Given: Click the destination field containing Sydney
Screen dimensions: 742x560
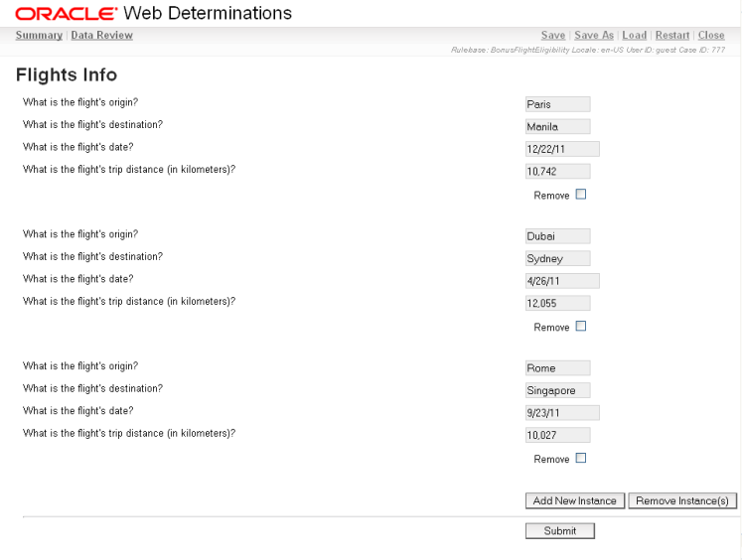Looking at the screenshot, I should click(557, 258).
